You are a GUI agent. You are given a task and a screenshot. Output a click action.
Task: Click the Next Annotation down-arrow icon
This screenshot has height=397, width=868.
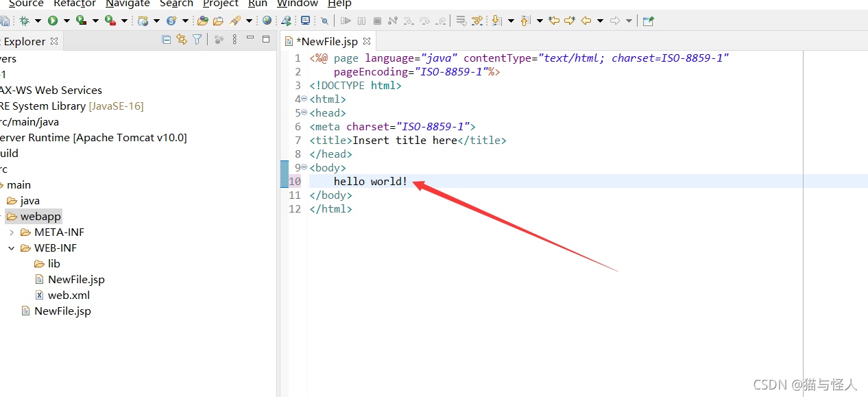(x=496, y=21)
